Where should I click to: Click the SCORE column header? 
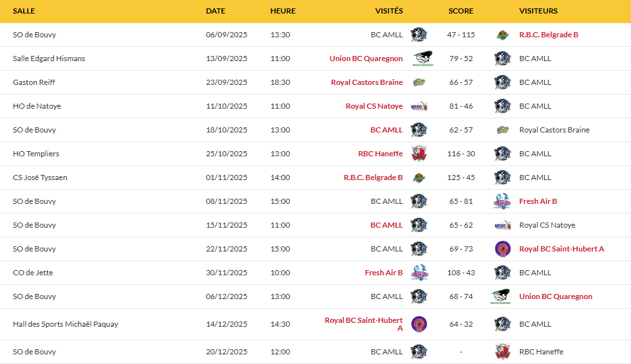pyautogui.click(x=461, y=11)
